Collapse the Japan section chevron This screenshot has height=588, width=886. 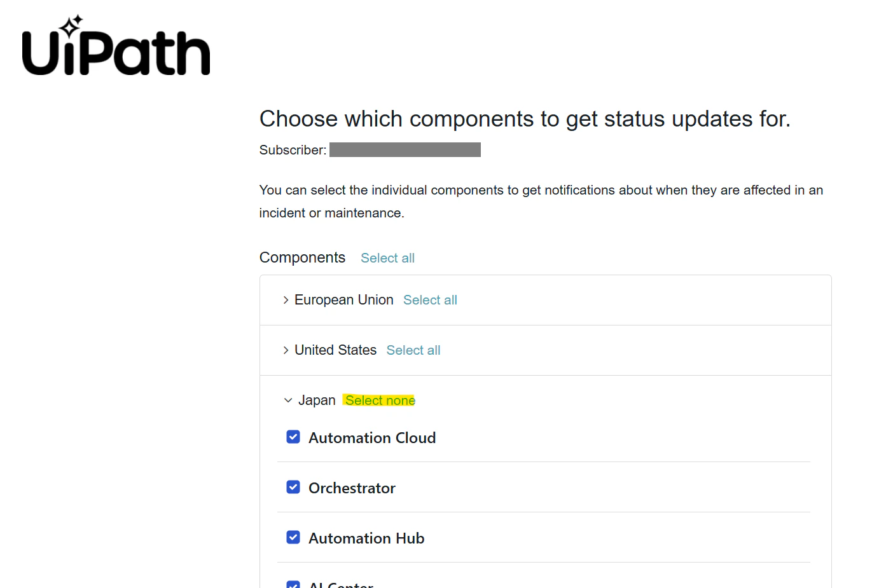(x=288, y=400)
